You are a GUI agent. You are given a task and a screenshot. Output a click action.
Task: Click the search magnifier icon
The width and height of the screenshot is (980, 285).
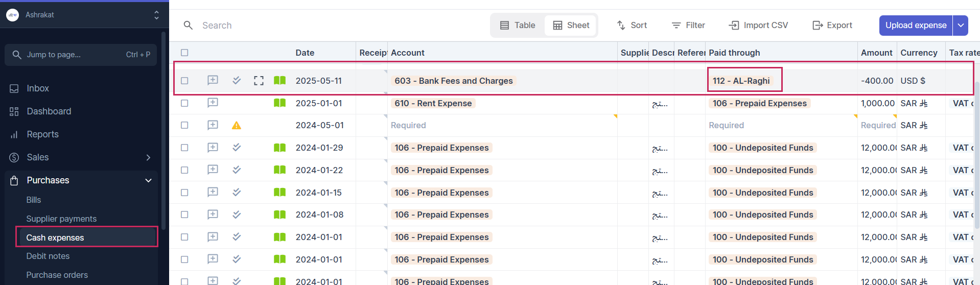(188, 25)
